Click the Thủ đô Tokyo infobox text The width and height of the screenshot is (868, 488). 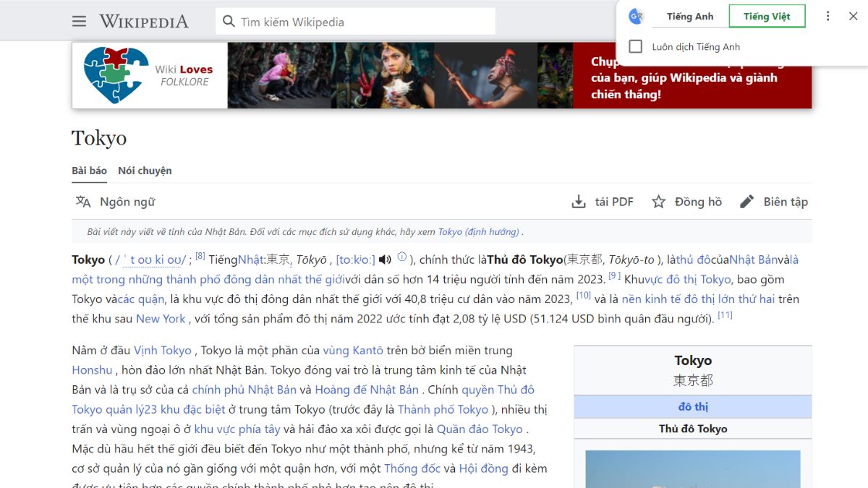click(x=693, y=429)
